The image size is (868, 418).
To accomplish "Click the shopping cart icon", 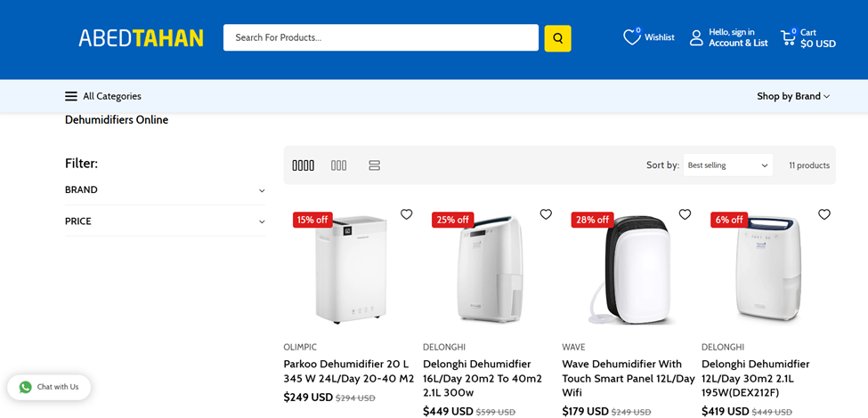I will click(x=788, y=37).
